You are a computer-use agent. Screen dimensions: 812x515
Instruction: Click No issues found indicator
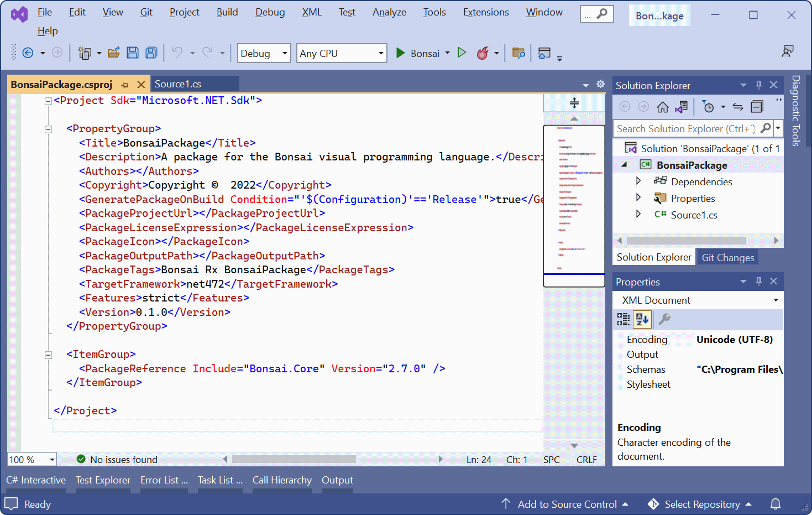click(x=117, y=459)
